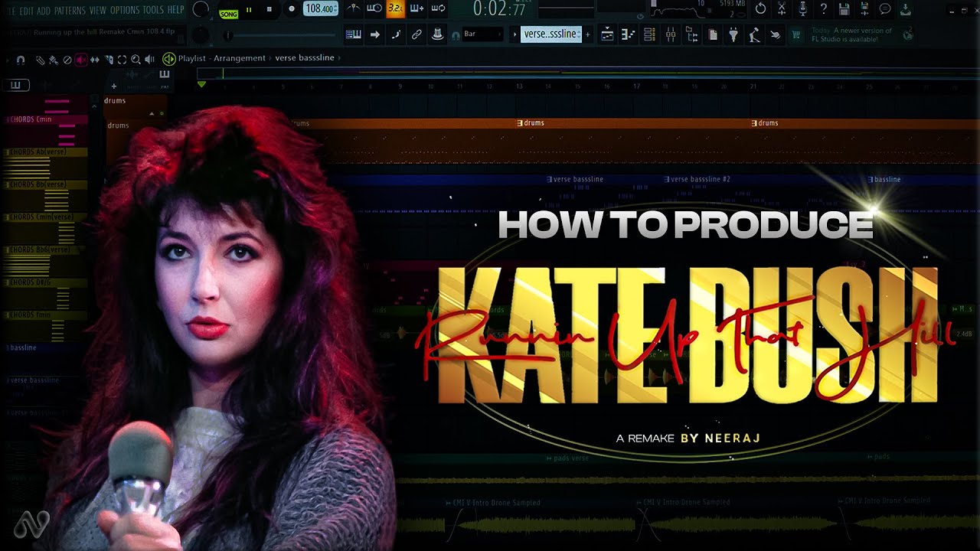
Task: Select the playlist playback speaker tool
Action: (x=149, y=59)
